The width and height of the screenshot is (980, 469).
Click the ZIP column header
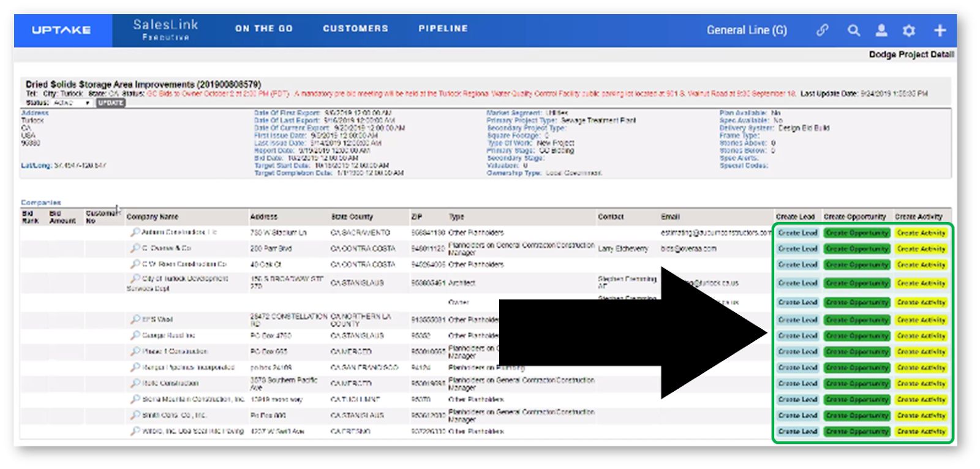[x=417, y=216]
